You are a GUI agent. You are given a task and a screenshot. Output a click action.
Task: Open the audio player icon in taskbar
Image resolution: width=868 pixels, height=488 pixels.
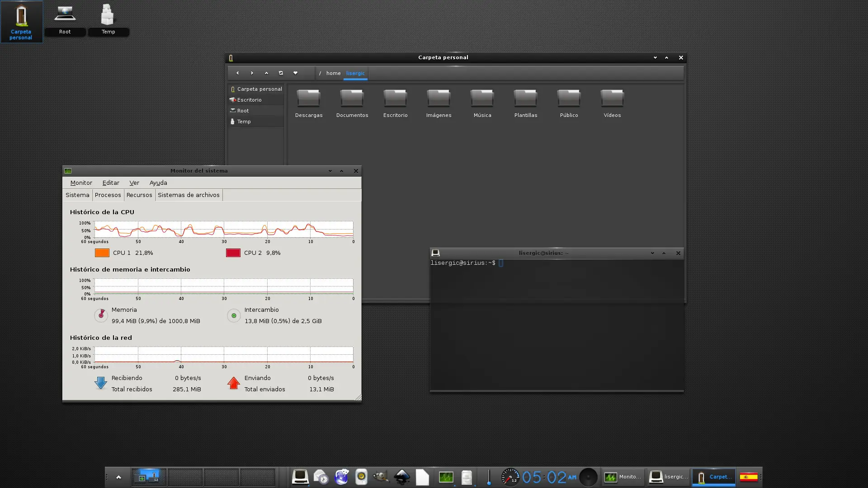(362, 477)
